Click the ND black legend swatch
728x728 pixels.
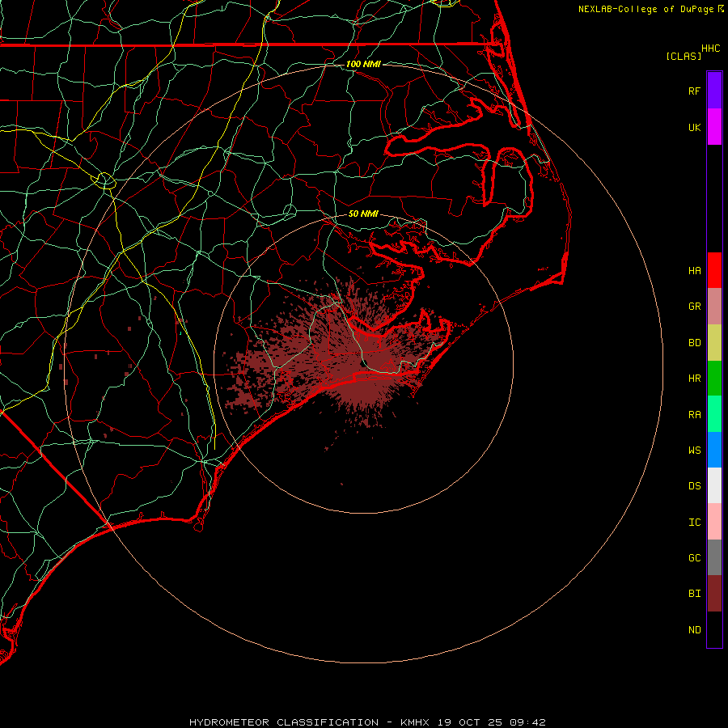click(714, 629)
